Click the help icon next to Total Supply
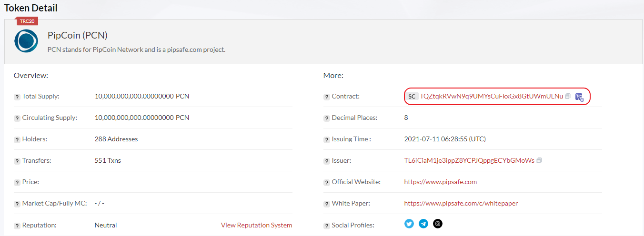 pos(17,97)
